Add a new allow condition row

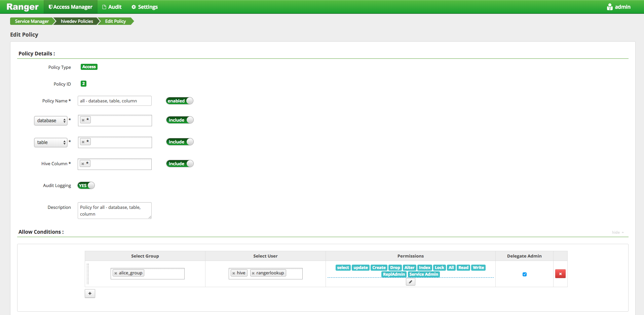point(90,294)
